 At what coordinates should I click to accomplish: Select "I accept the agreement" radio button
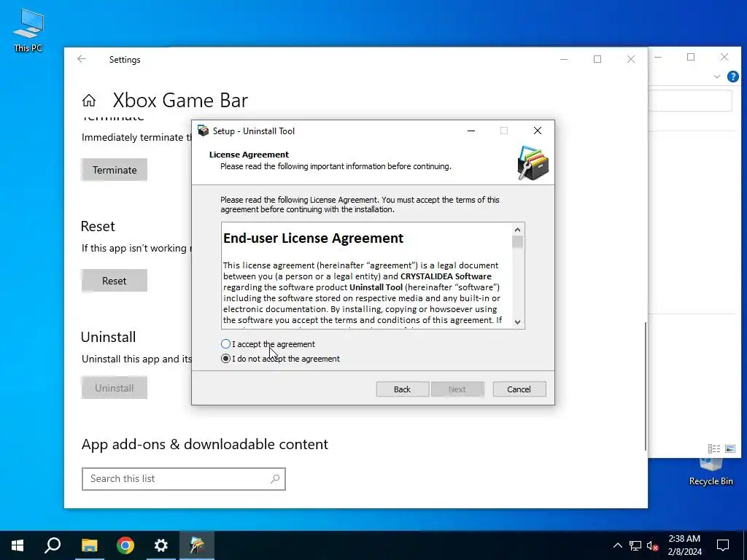pyautogui.click(x=226, y=344)
